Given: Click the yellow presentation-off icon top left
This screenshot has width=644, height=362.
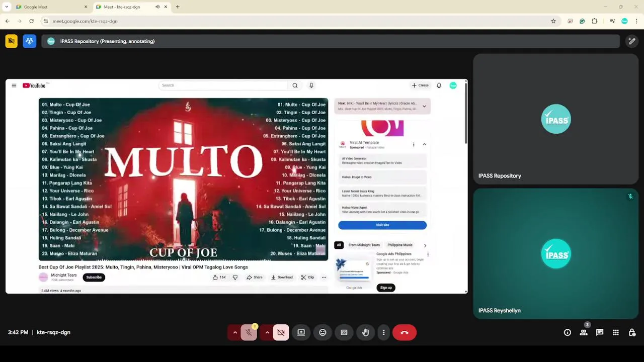Looking at the screenshot, I should point(11,41).
